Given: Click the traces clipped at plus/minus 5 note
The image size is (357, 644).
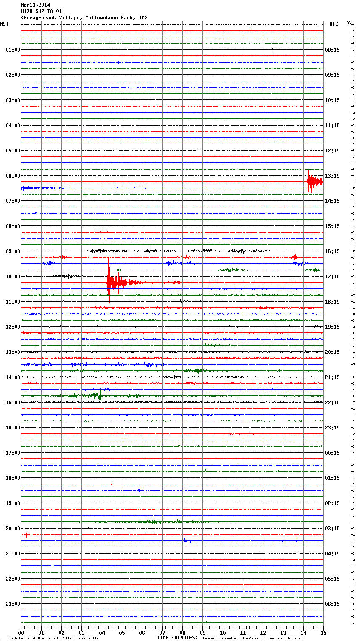Looking at the screenshot, I should [x=254, y=639].
